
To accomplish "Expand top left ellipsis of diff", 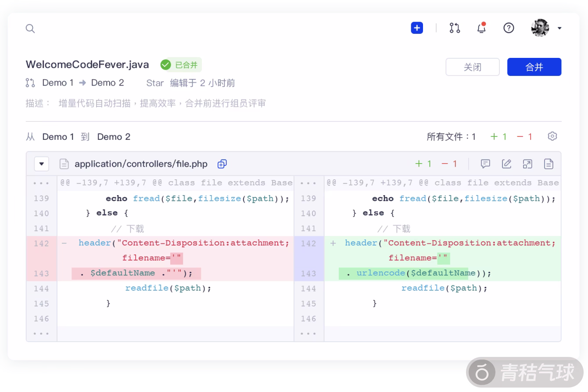I will (41, 183).
